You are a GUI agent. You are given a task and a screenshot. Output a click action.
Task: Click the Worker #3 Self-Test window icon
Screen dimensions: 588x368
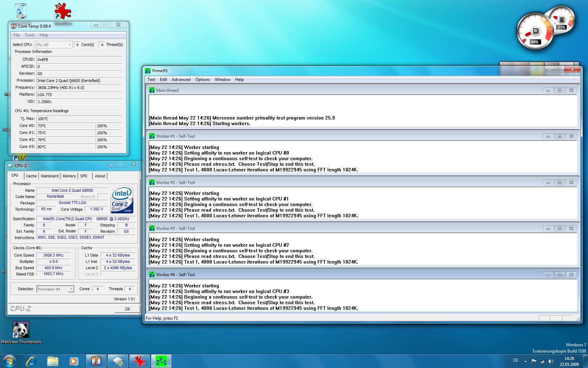click(x=152, y=229)
